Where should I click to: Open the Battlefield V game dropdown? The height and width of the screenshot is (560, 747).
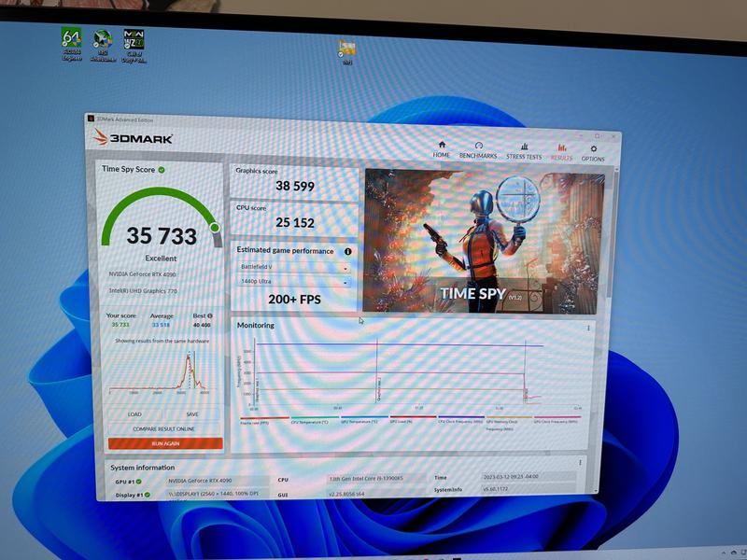point(294,267)
